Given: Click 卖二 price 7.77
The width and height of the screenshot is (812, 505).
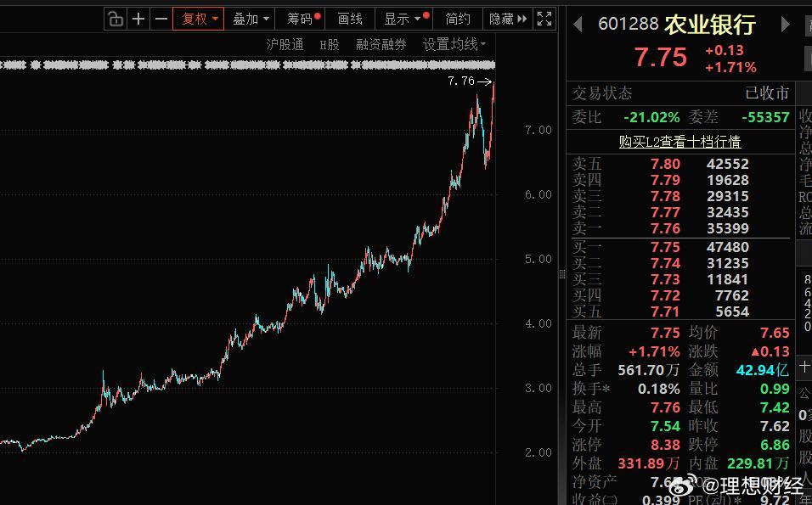Looking at the screenshot, I should click(x=665, y=212).
